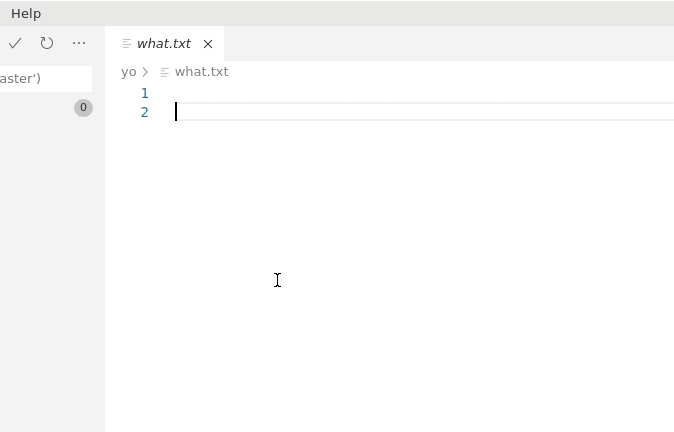Image resolution: width=674 pixels, height=432 pixels.
Task: Click the file icon in the breadcrumb
Action: [x=165, y=72]
